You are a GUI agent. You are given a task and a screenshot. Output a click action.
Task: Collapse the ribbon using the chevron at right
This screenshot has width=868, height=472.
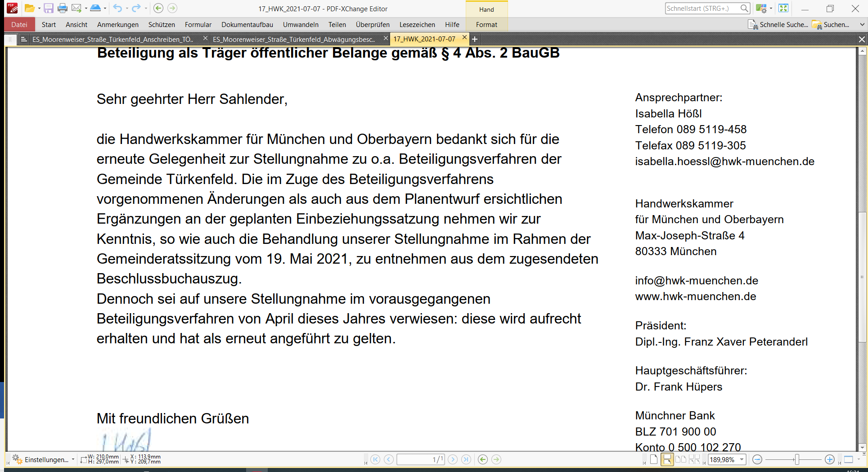coord(862,25)
